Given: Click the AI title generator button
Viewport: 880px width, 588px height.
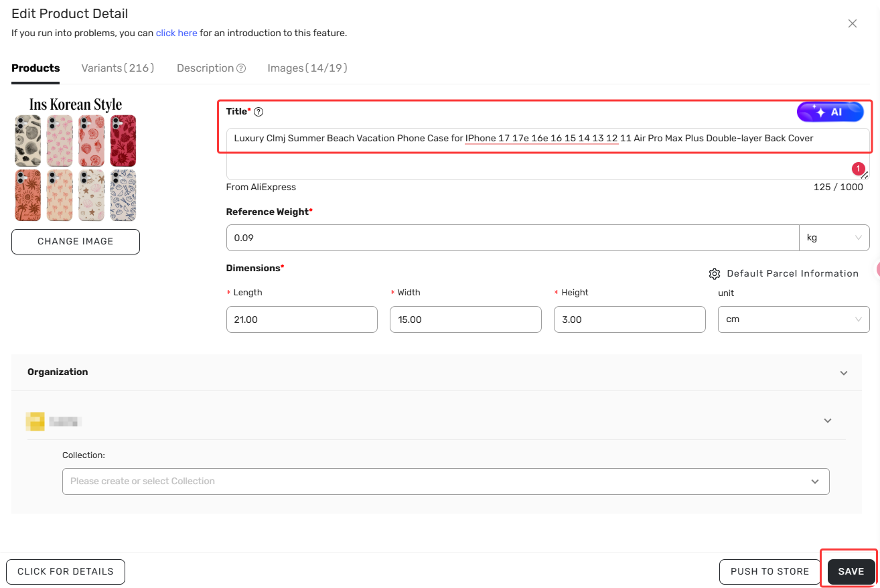Looking at the screenshot, I should 830,112.
